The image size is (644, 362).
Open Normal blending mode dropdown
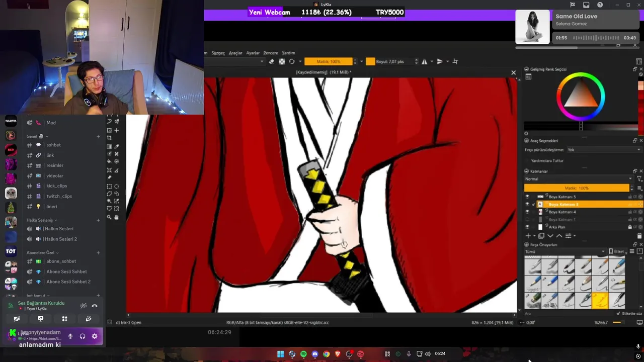coord(578,179)
